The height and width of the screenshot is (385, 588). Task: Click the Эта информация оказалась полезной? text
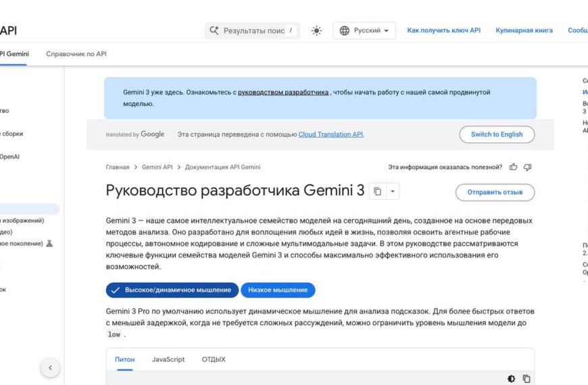click(445, 168)
